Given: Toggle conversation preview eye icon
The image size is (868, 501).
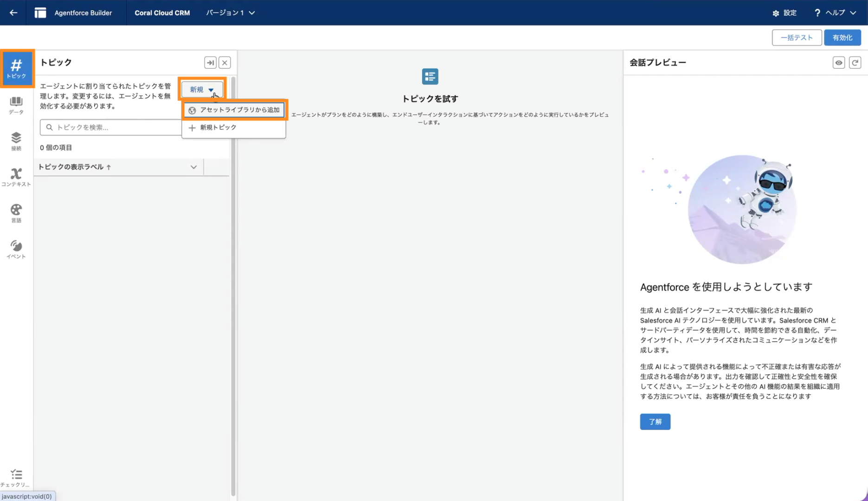Looking at the screenshot, I should click(839, 63).
